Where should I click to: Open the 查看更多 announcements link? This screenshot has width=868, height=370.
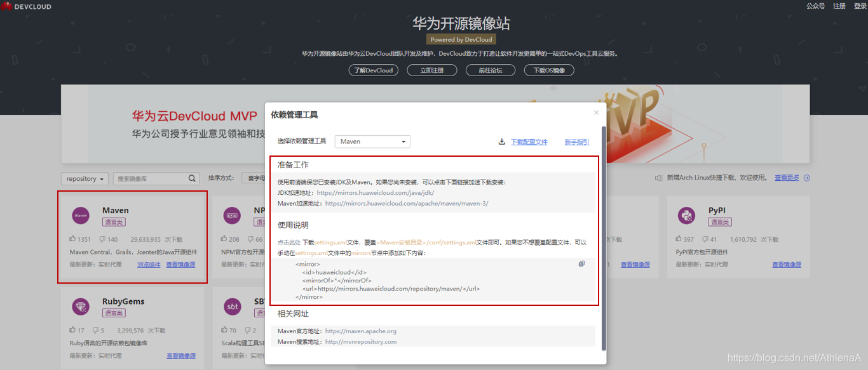(x=787, y=178)
